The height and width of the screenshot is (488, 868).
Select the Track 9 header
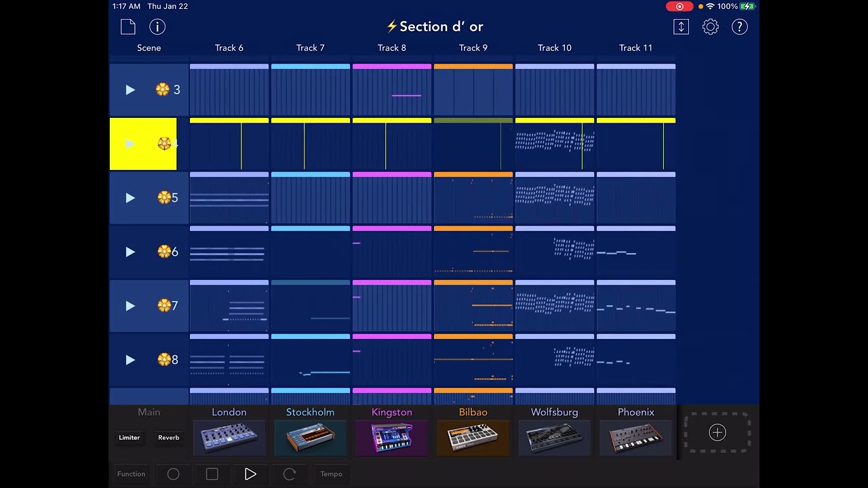(473, 48)
